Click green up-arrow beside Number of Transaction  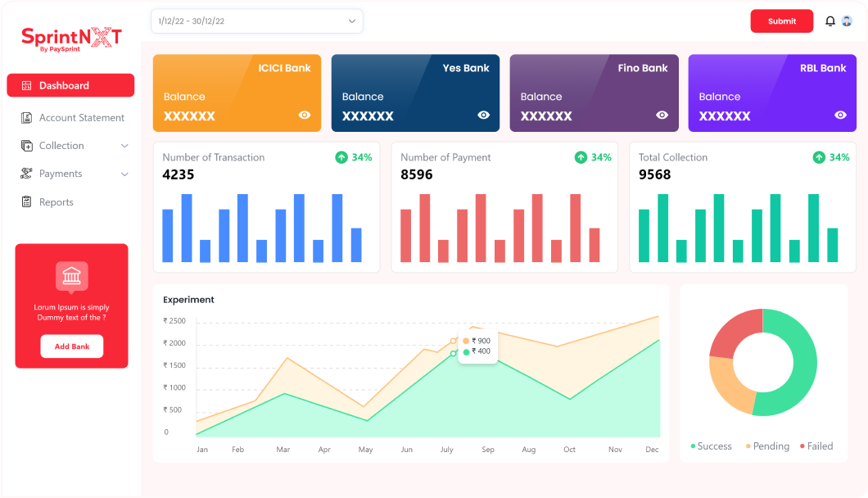341,157
